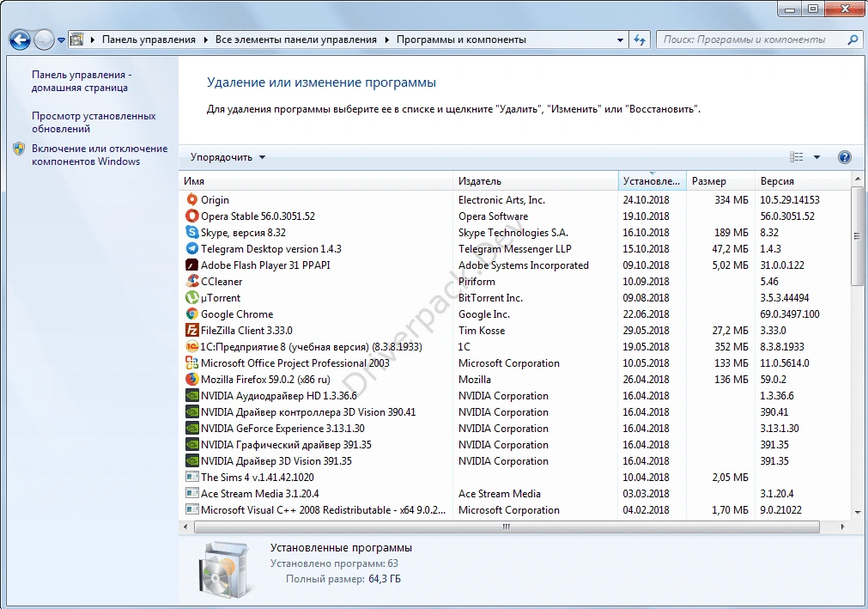Click the change view icon
The image size is (868, 609).
point(796,157)
